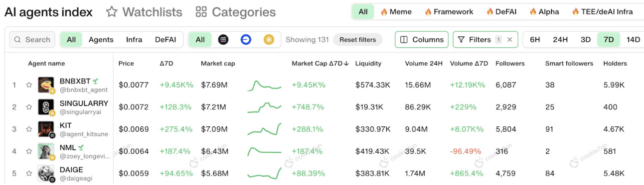Filter by BNB chain icon
This screenshot has width=644, height=185.
269,40
